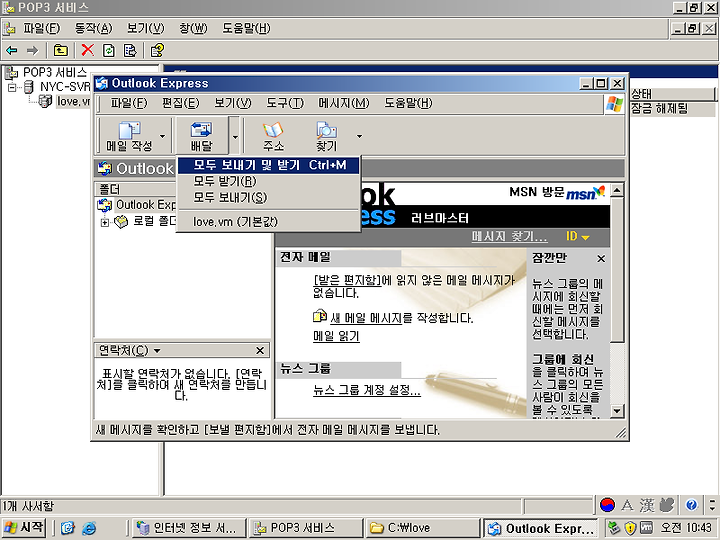
Task: Open POP3 window 파일(F) menu
Action: 41,28
